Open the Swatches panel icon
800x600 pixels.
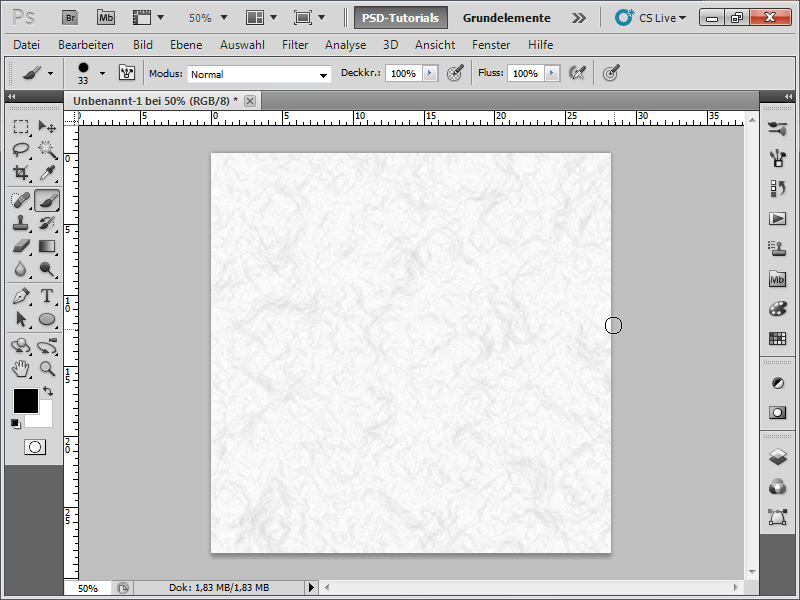[x=777, y=338]
